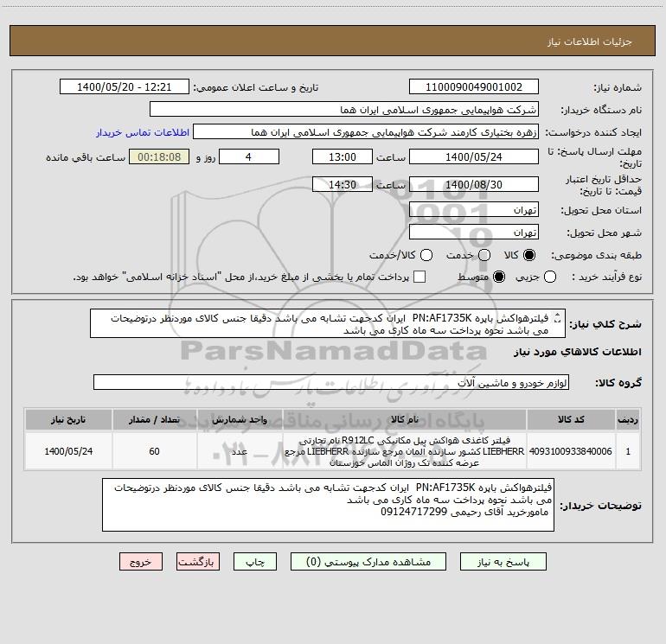Click the announcement date field 1400/05/20 - 12:21
Image resolution: width=666 pixels, height=644 pixels.
[125, 86]
